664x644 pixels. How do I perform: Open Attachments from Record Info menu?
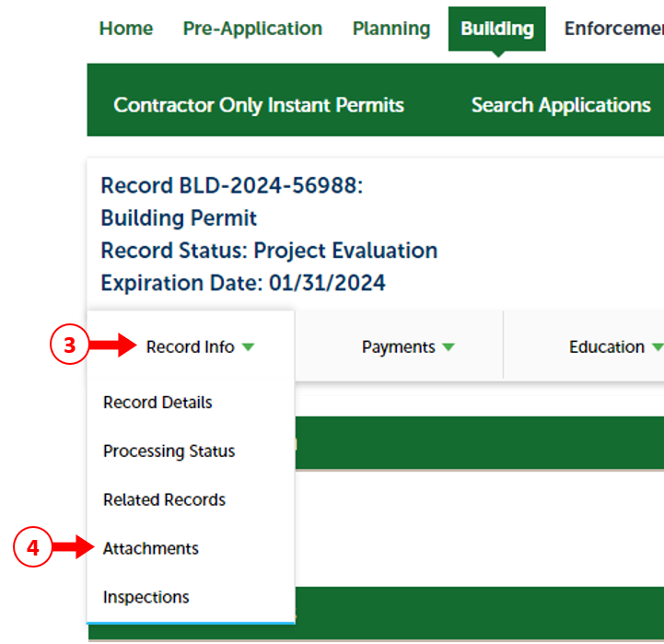pos(151,548)
